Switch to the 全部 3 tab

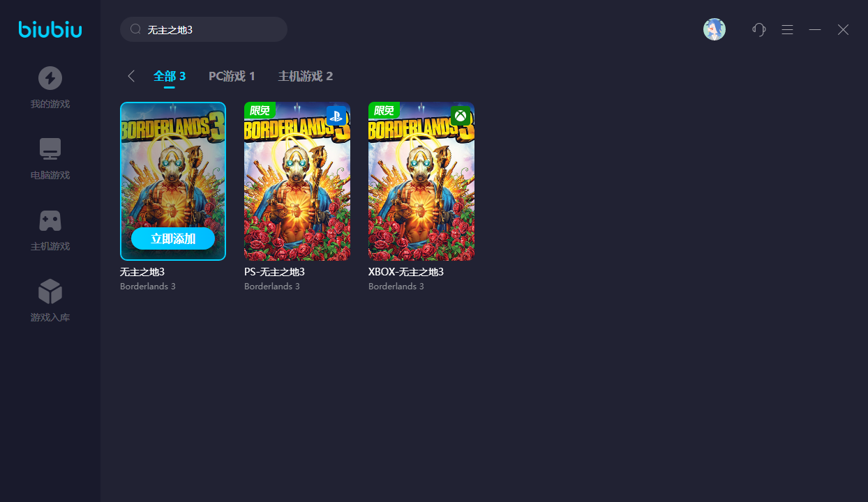click(170, 76)
